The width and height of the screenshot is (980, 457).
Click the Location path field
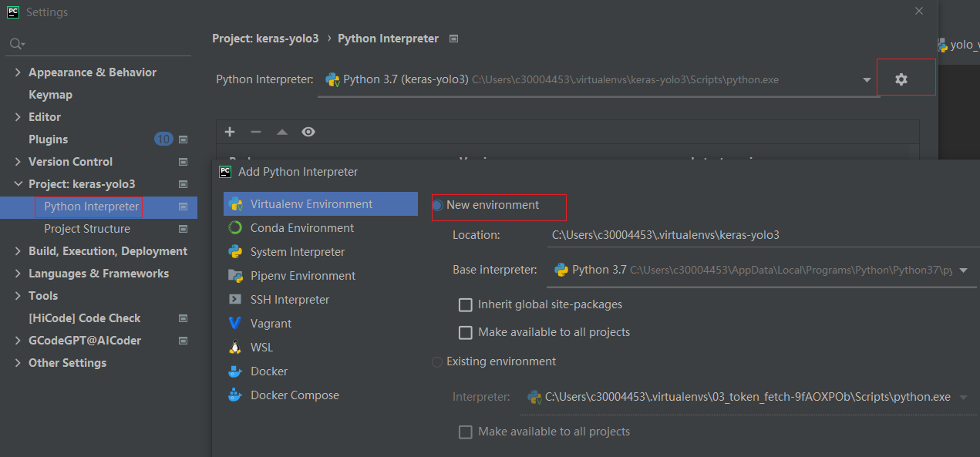759,235
